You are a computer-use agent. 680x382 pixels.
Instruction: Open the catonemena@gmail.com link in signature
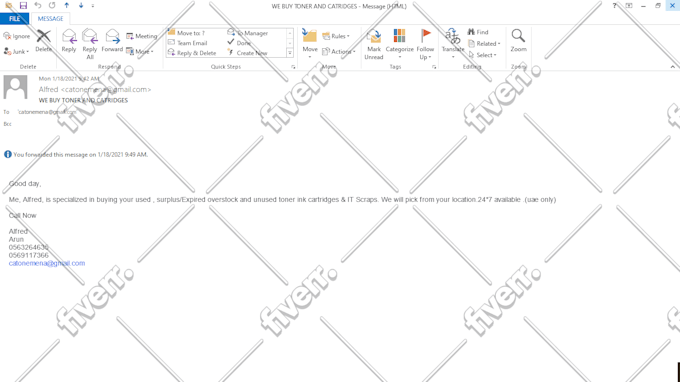(x=47, y=263)
